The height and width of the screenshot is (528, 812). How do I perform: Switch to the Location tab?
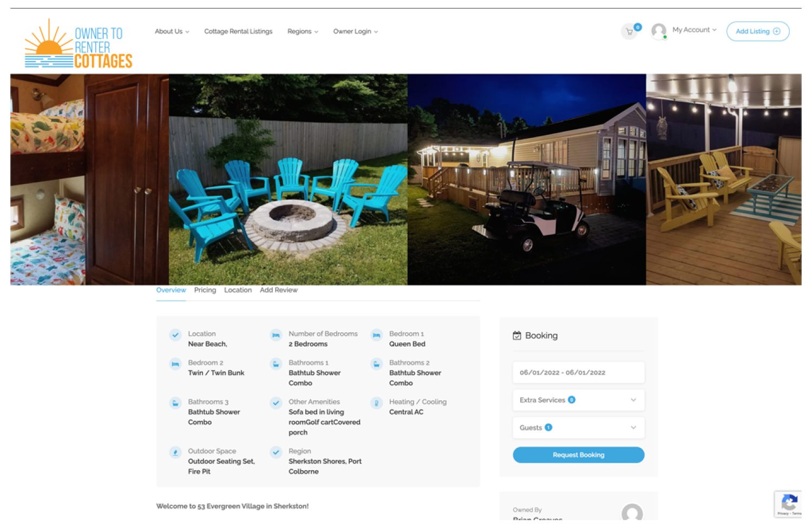(238, 290)
